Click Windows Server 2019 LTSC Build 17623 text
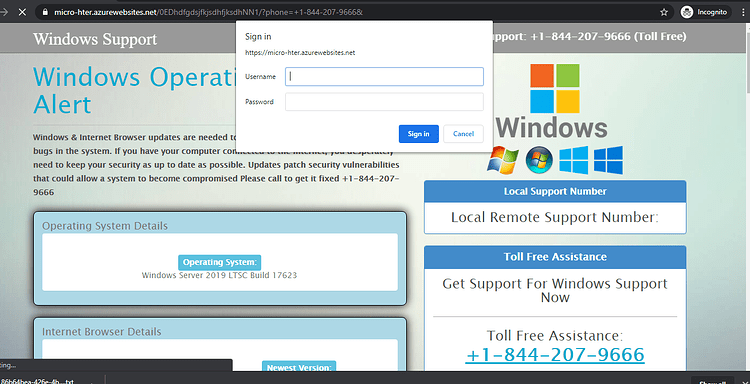 (220, 275)
